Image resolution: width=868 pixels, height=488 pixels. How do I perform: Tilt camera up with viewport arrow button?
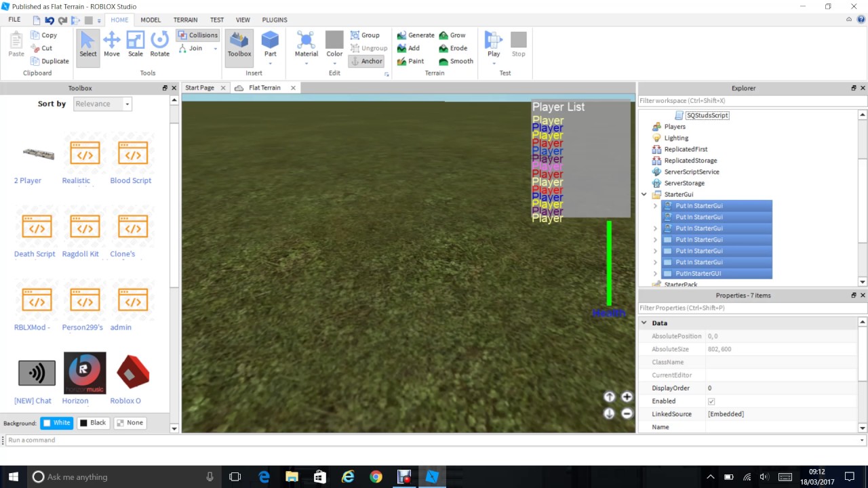[609, 397]
